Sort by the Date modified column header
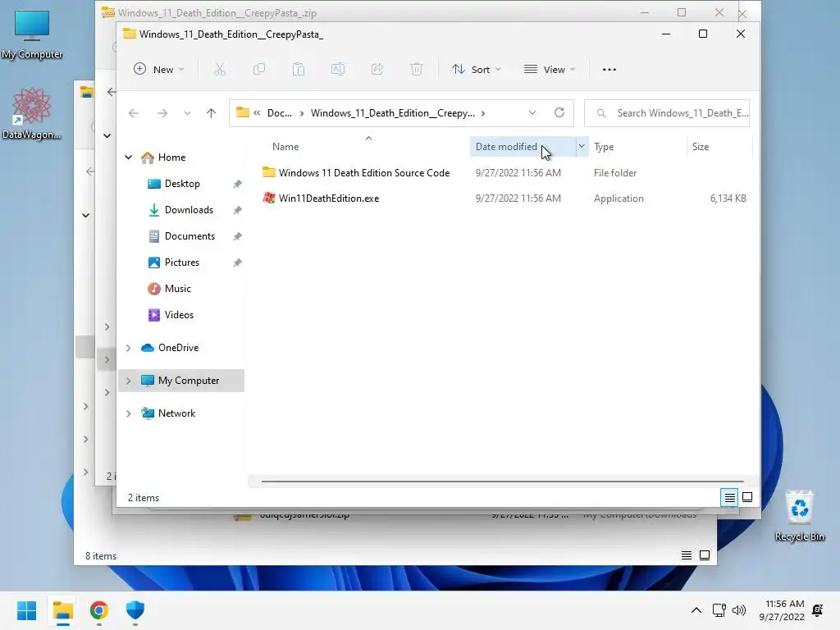 [506, 147]
